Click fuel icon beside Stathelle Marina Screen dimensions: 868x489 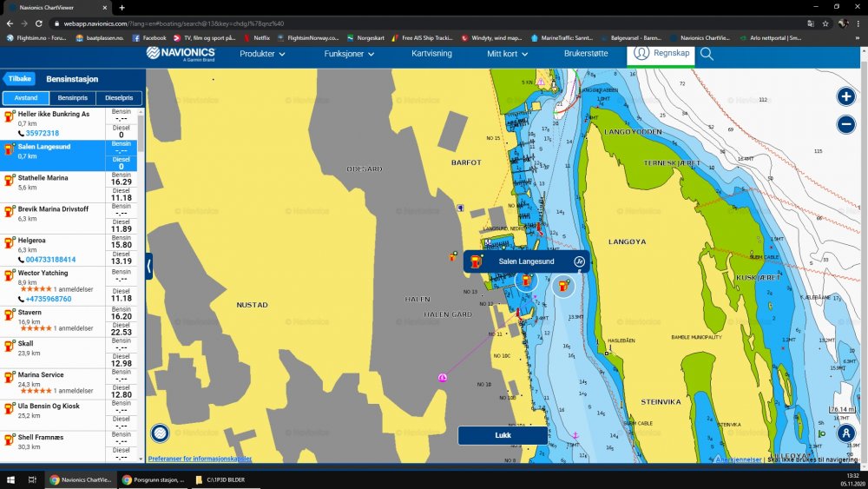point(9,181)
